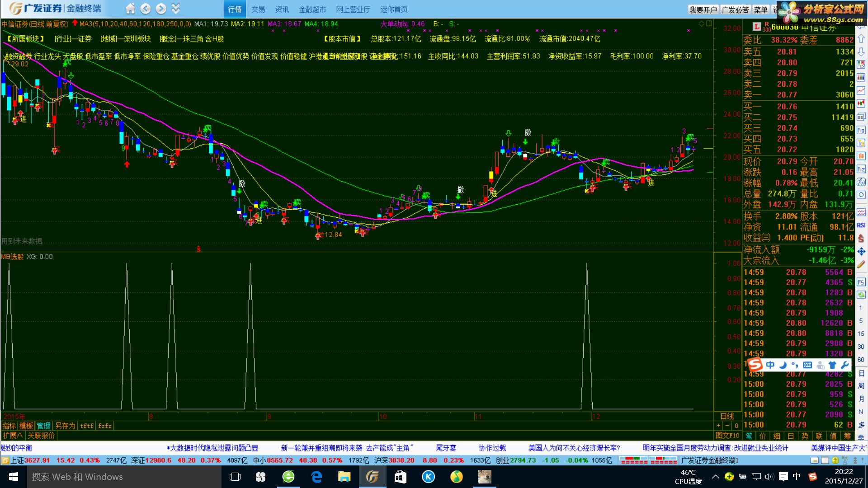Viewport: 868px width, 488px height.
Task: Open the F10 company info icon
Action: (861, 130)
